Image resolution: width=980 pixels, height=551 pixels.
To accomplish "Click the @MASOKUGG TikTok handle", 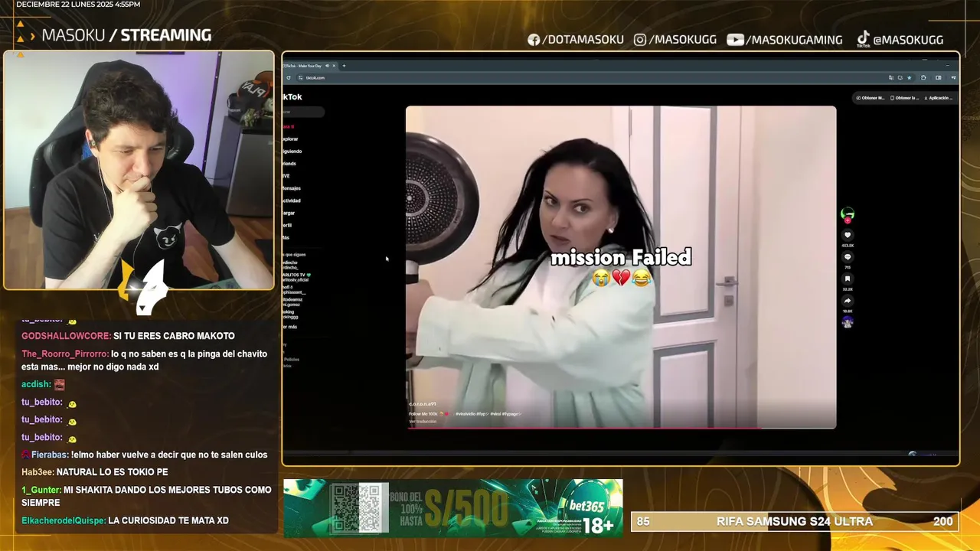I will pyautogui.click(x=900, y=40).
